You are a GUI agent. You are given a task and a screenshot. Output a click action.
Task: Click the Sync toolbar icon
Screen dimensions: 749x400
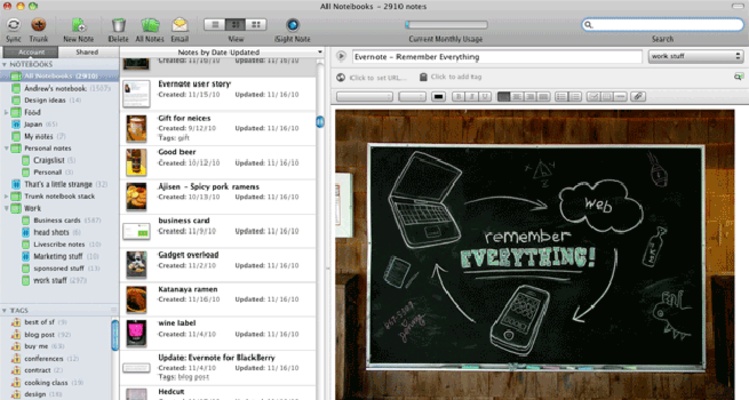pyautogui.click(x=13, y=25)
